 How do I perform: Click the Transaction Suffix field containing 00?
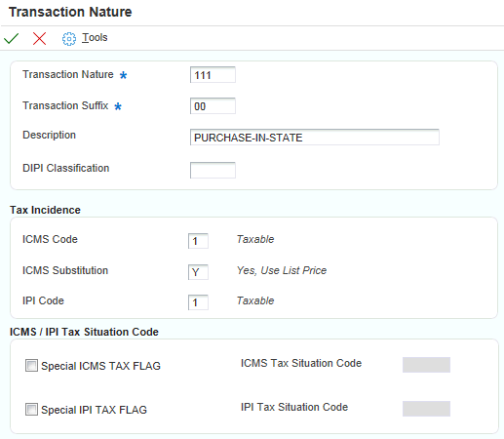coord(213,106)
